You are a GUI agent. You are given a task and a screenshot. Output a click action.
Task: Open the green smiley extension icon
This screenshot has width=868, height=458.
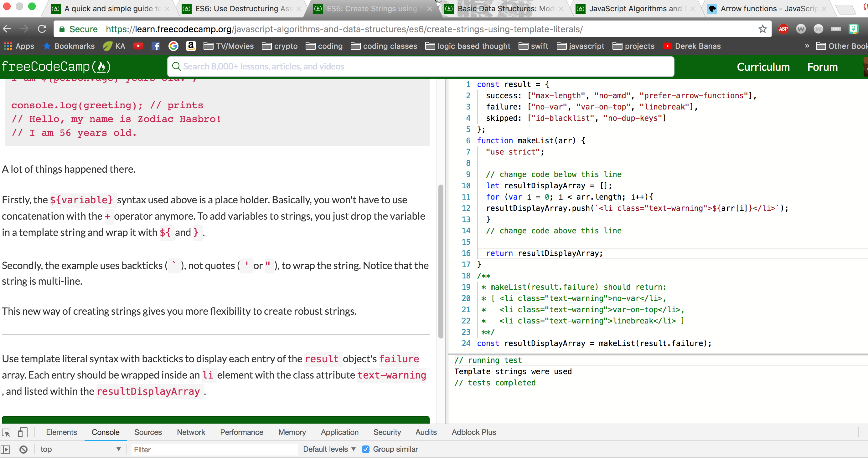[x=853, y=29]
